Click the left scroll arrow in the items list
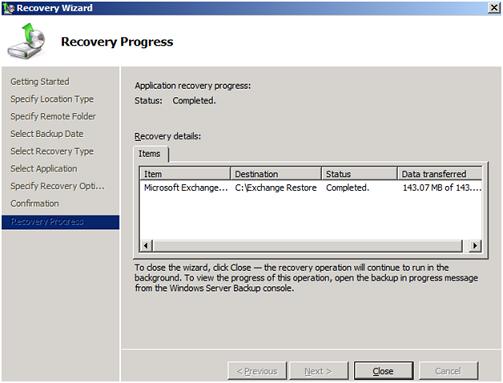This screenshot has height=383, width=503. tap(146, 246)
